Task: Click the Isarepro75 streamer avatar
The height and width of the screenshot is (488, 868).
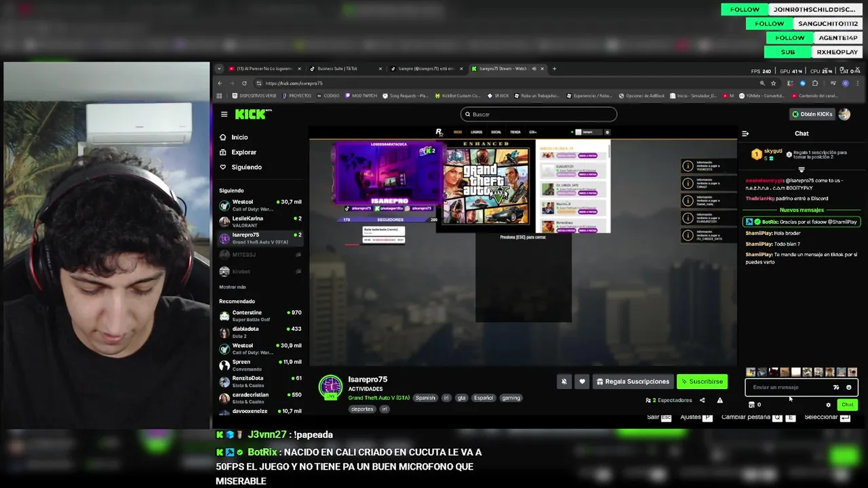Action: coord(331,386)
